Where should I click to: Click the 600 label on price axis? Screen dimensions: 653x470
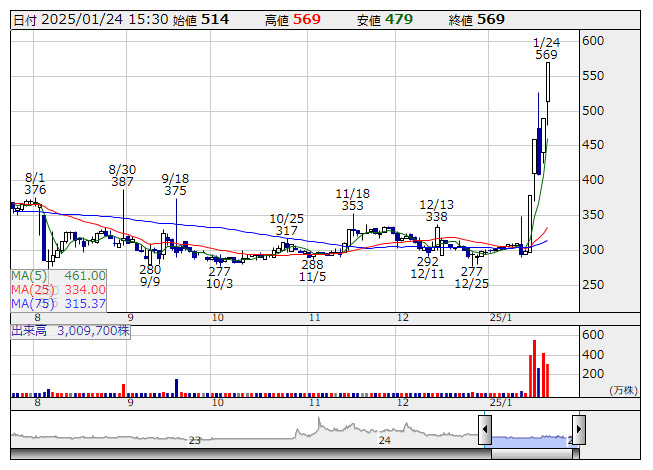tap(593, 41)
